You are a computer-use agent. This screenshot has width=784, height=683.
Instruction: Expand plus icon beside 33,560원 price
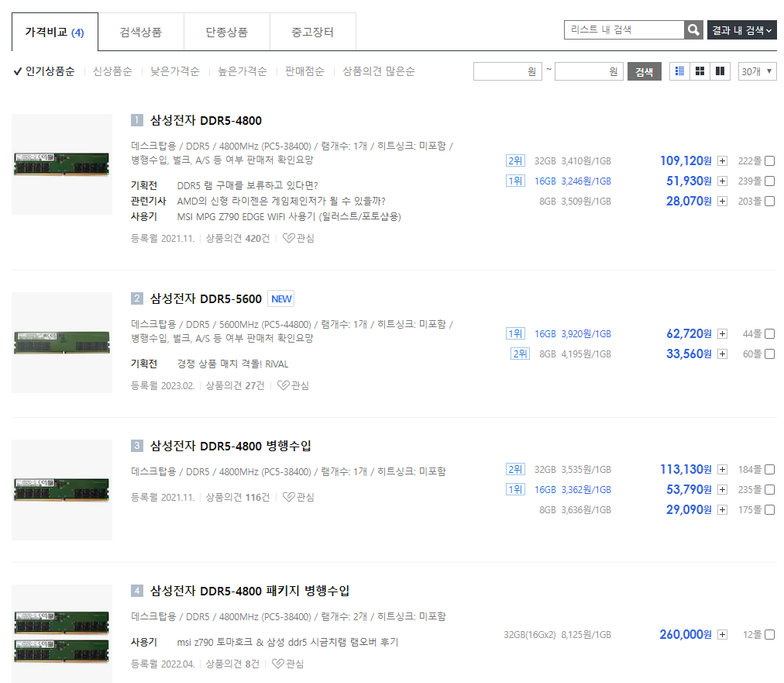pyautogui.click(x=722, y=354)
